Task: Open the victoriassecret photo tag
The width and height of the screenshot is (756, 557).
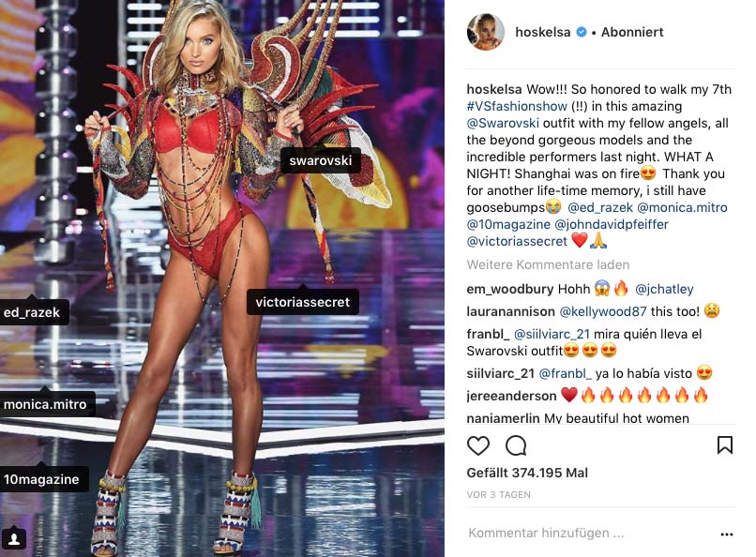Action: coord(303,302)
